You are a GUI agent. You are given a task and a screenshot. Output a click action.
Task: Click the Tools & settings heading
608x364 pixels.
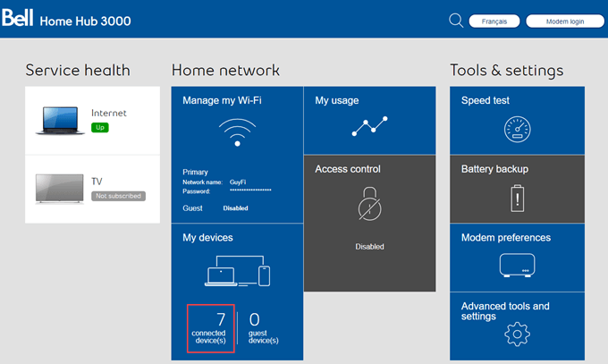(x=506, y=71)
